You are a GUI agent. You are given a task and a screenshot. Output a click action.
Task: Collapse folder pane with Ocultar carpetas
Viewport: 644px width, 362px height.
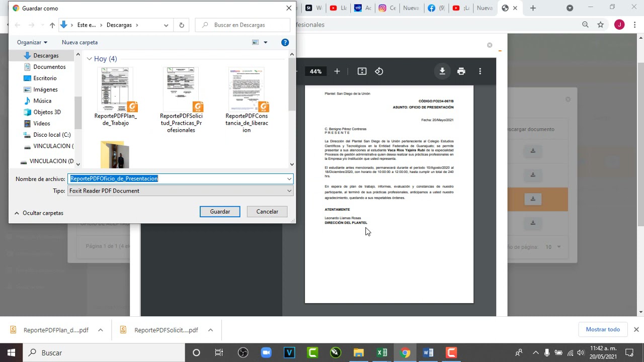[x=38, y=213]
